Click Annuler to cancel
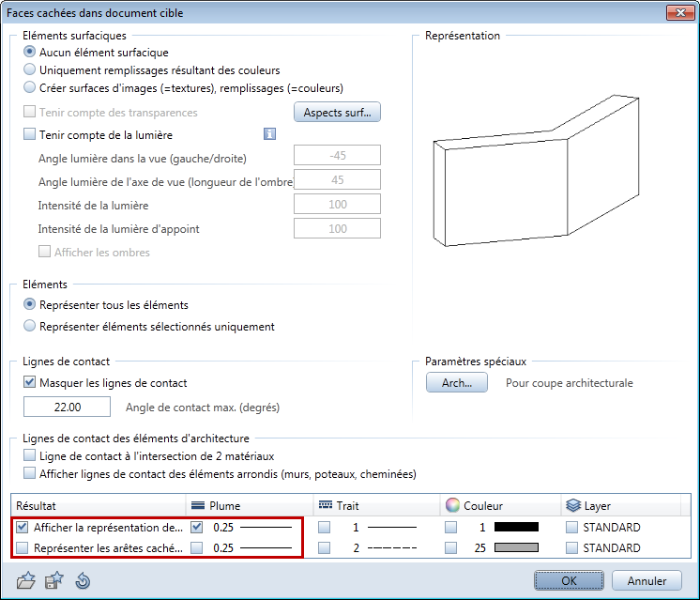The image size is (700, 600). pos(647,580)
